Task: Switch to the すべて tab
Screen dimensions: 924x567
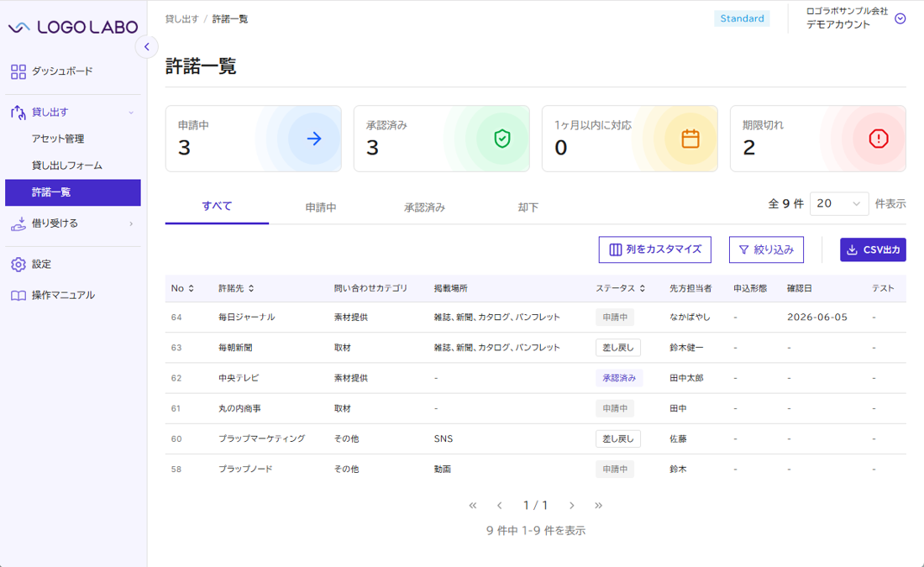Action: coord(217,207)
